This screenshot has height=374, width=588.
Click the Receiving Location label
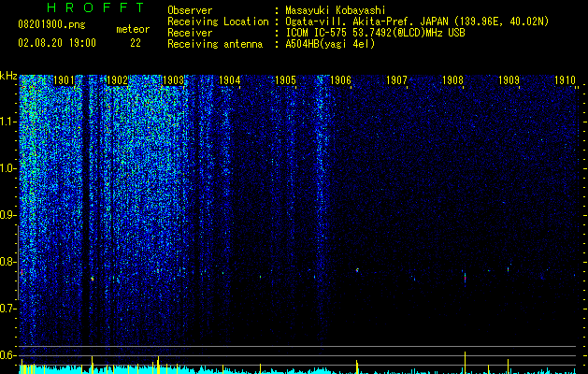(218, 22)
